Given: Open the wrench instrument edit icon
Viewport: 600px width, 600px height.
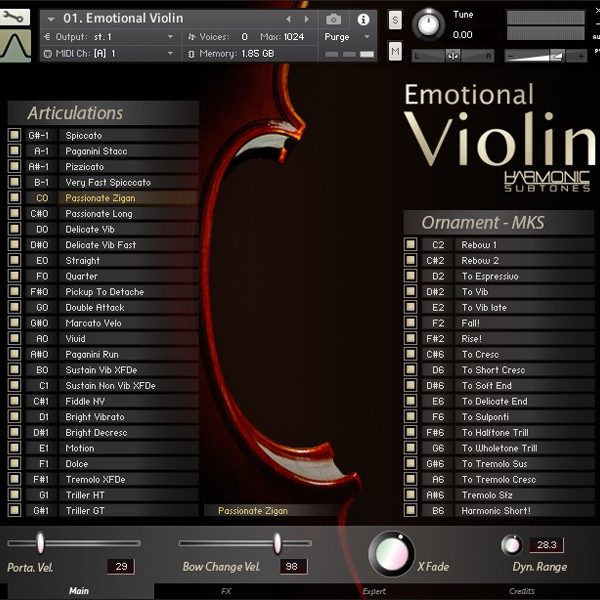Looking at the screenshot, I should click(x=15, y=17).
